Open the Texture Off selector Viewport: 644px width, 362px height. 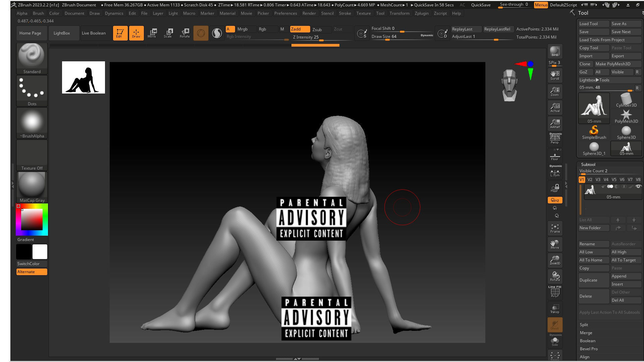pyautogui.click(x=32, y=155)
